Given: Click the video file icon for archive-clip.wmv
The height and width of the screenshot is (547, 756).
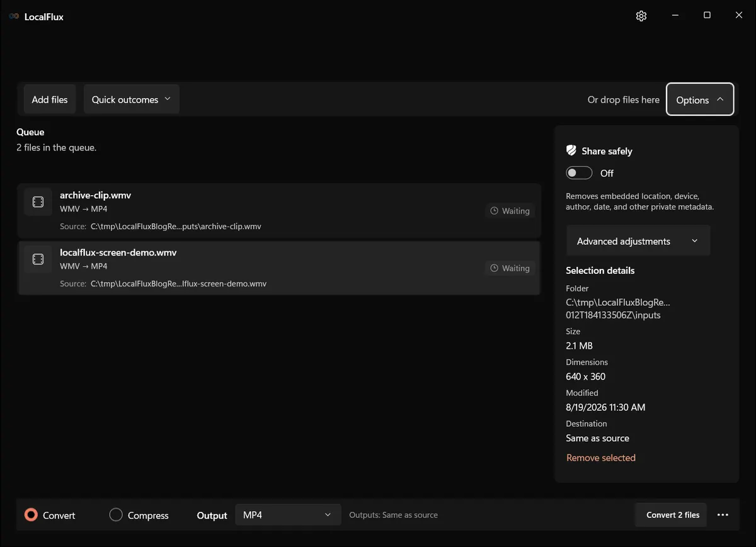Looking at the screenshot, I should tap(38, 201).
